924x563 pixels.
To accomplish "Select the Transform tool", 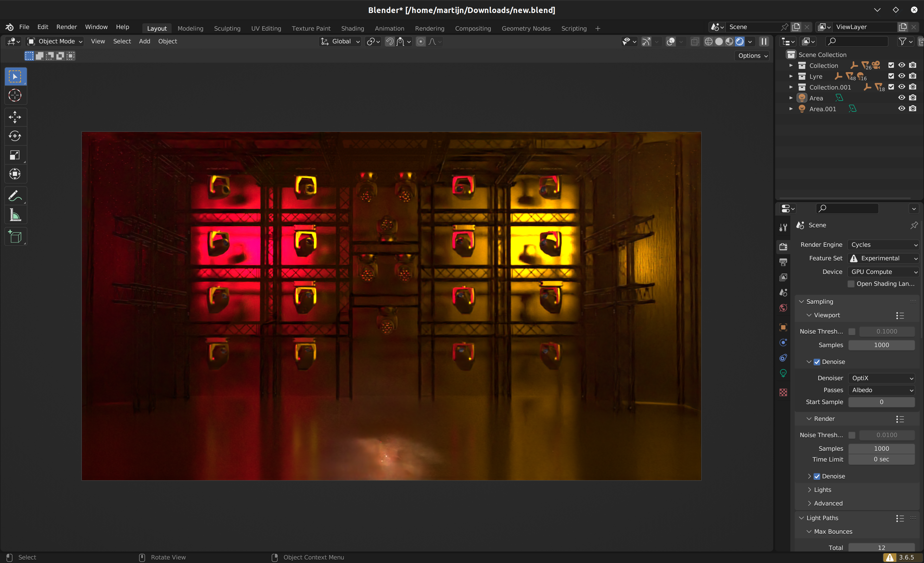I will click(15, 174).
